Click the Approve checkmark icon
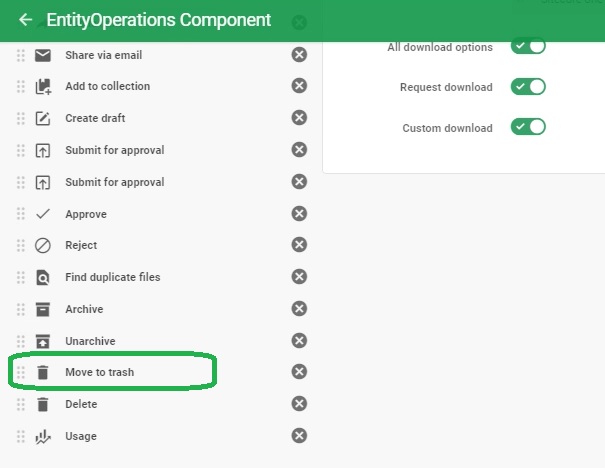This screenshot has width=605, height=468. [x=43, y=214]
